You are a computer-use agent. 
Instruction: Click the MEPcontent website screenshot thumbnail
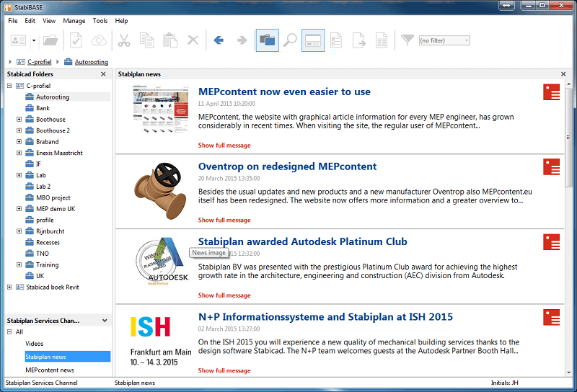coord(161,109)
